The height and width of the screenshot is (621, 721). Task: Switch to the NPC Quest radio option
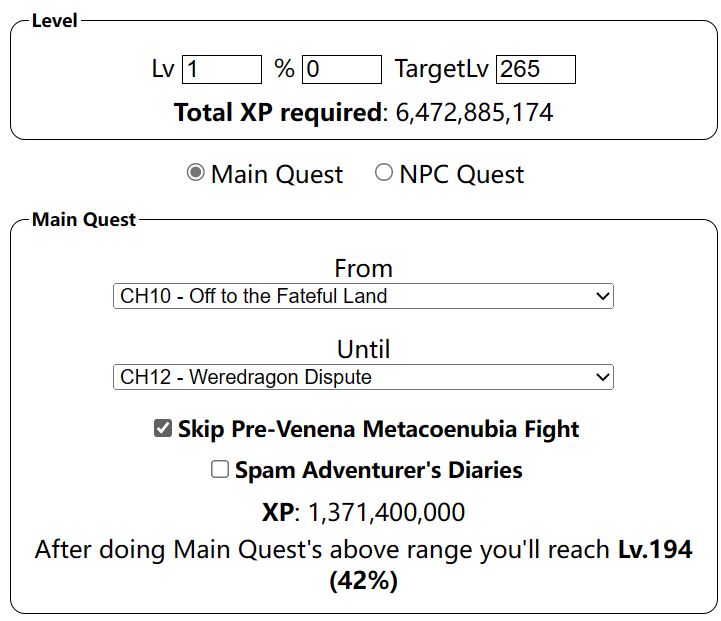point(384,173)
